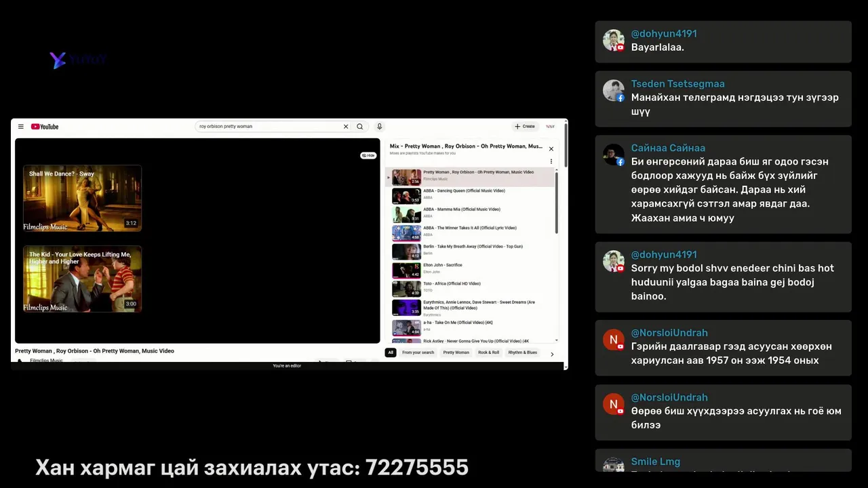Click the Elton John Sacrifice thumbnail

coord(406,270)
